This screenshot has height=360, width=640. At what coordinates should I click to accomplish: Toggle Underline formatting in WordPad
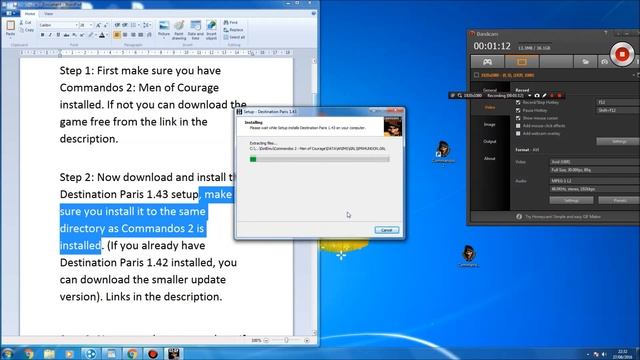tap(58, 35)
